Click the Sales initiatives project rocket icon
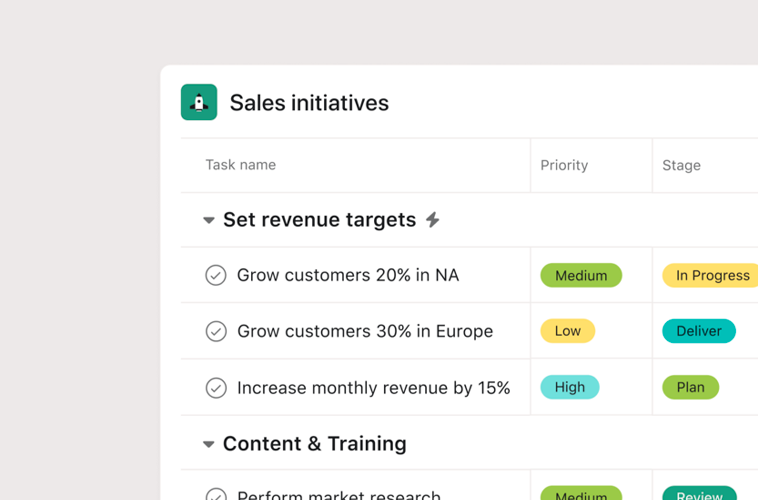 click(199, 102)
